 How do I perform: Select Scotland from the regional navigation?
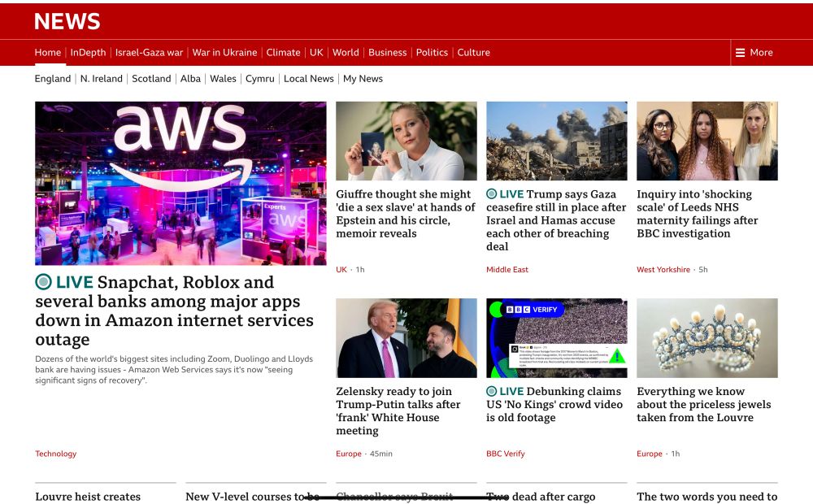(x=151, y=79)
